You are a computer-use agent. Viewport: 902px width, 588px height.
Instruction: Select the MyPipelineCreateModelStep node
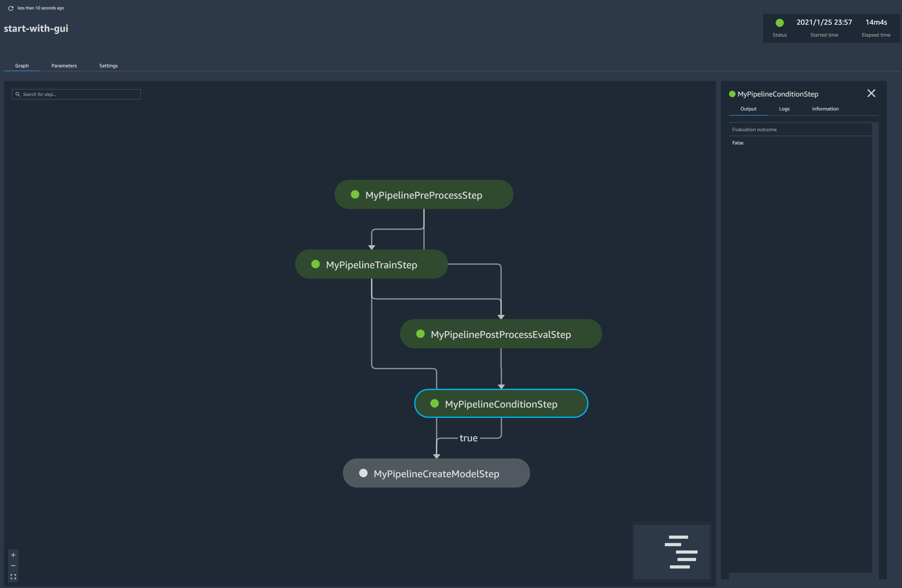(436, 473)
